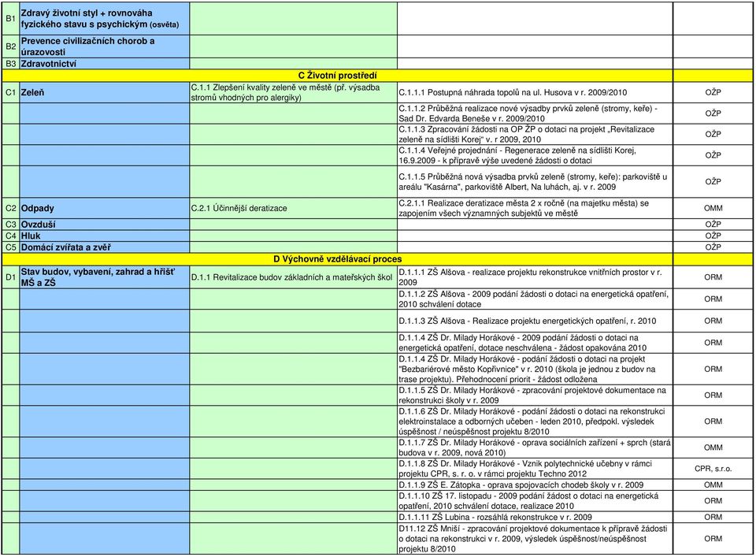Click 'Prevence civilizačních chorob a úrazovosti' cell
The width and height of the screenshot is (756, 557).
click(105, 46)
